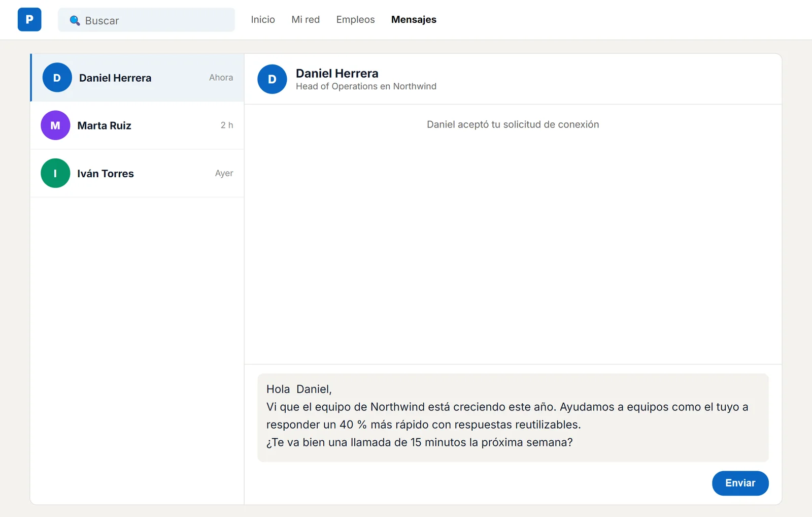This screenshot has height=517, width=812.
Task: Open the Iván Torres conversation
Action: coord(137,173)
